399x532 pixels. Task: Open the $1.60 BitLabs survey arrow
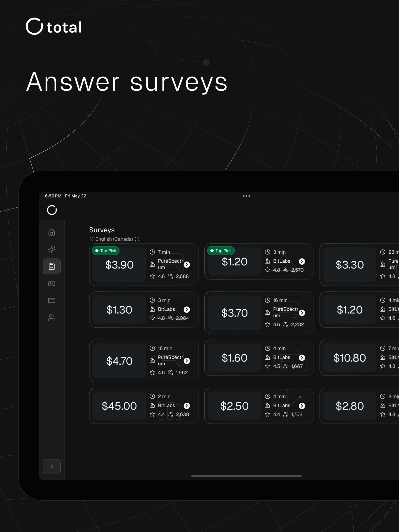(302, 358)
